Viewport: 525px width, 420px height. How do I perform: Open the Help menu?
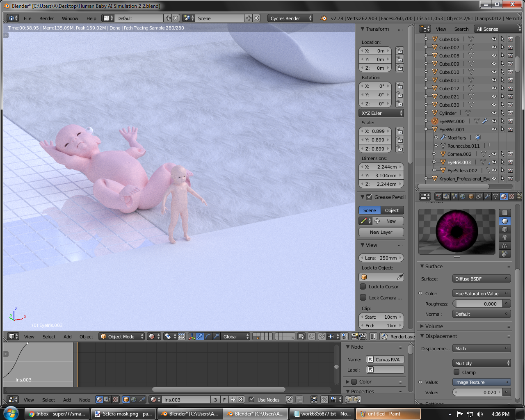[91, 18]
